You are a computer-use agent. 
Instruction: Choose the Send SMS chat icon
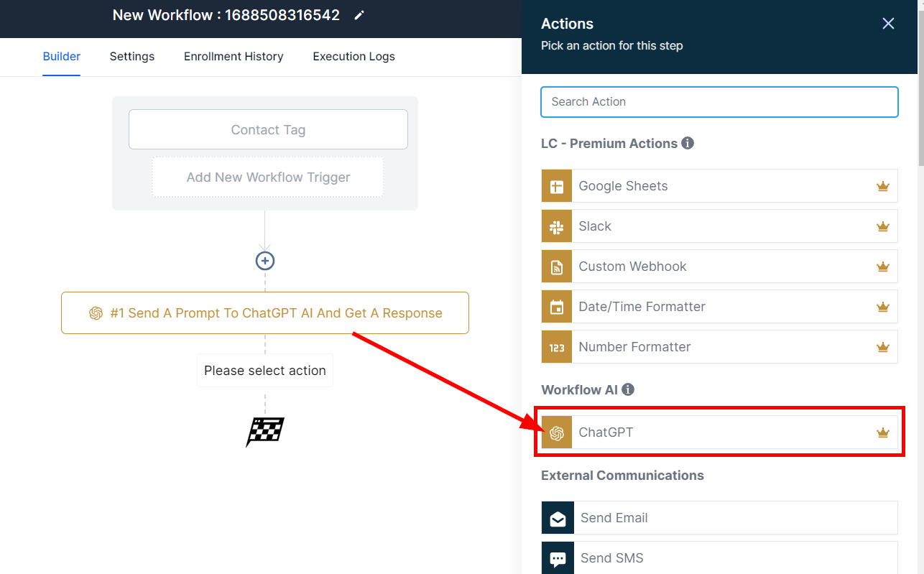[558, 558]
